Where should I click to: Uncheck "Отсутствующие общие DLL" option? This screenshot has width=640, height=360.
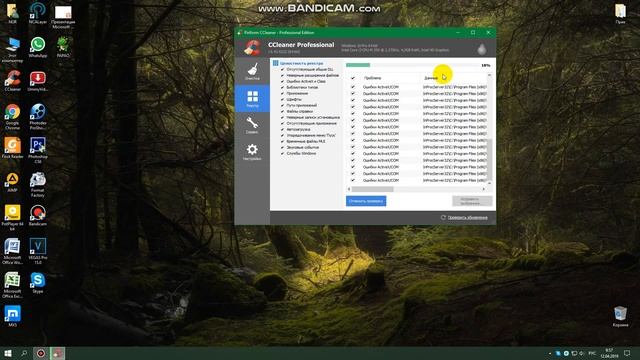282,69
